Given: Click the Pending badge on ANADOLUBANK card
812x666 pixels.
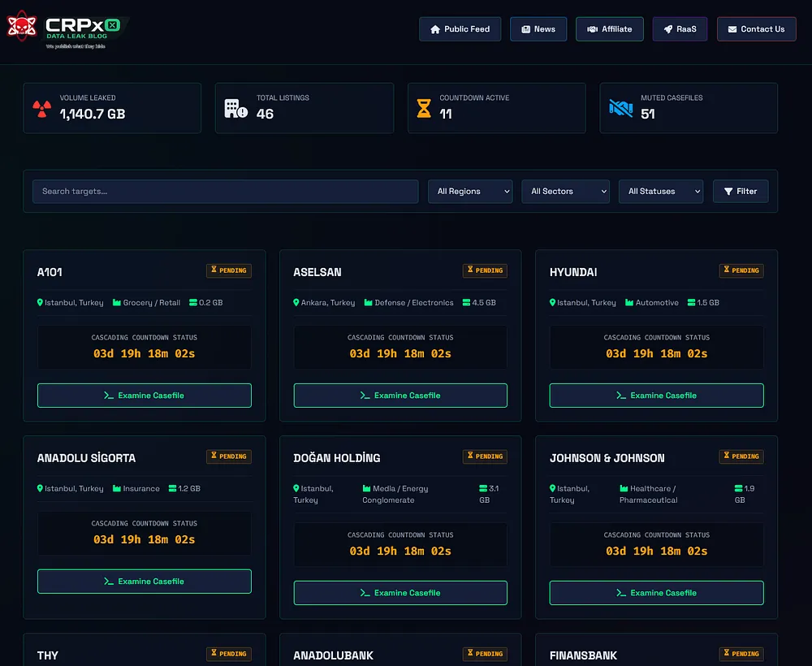Looking at the screenshot, I should click(x=485, y=654).
